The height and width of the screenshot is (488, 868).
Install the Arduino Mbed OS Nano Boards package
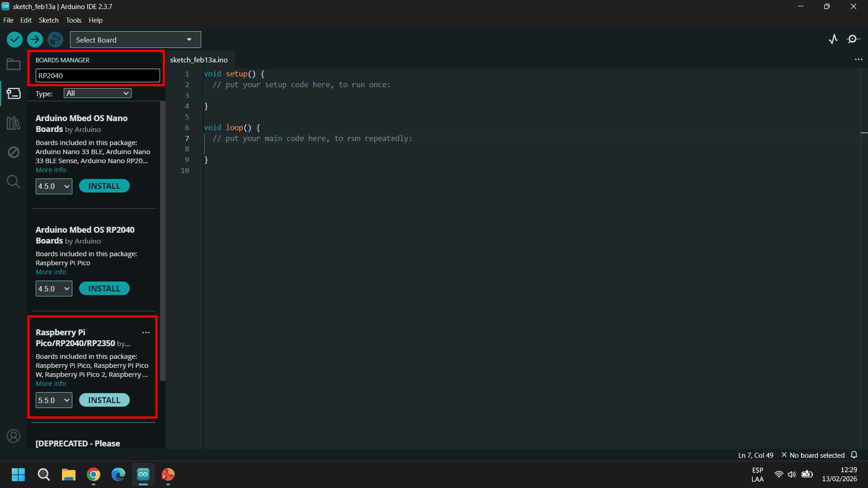coord(104,186)
